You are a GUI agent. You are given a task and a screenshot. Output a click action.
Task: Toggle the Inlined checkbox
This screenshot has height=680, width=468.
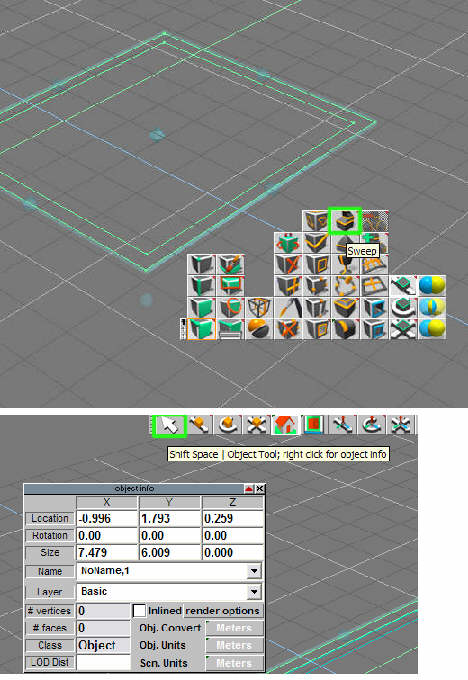[139, 611]
